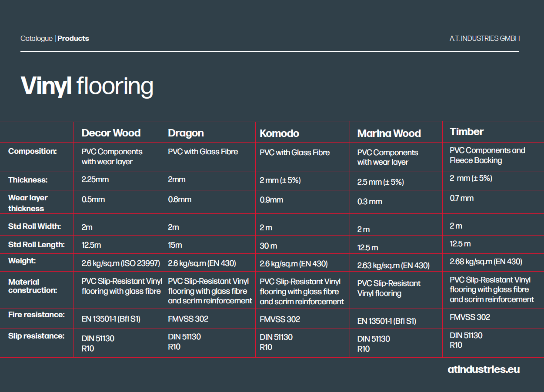Select the Dragon column header
The image size is (544, 392).
tap(186, 133)
